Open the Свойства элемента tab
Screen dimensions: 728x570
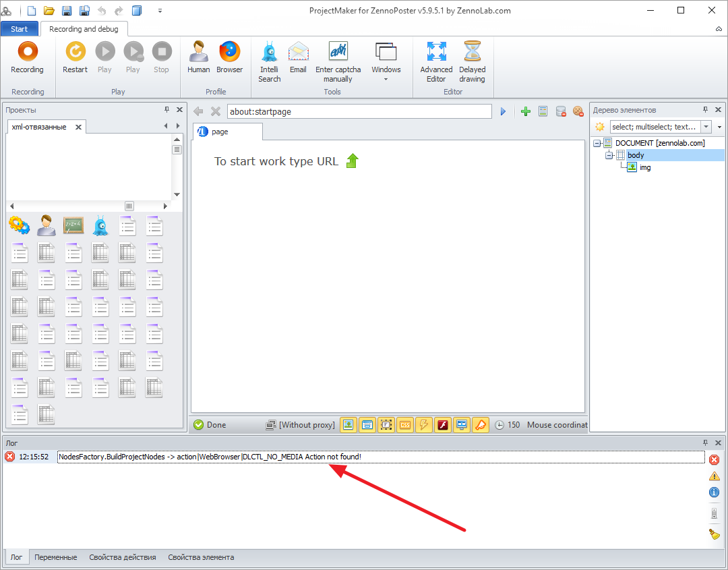click(201, 557)
